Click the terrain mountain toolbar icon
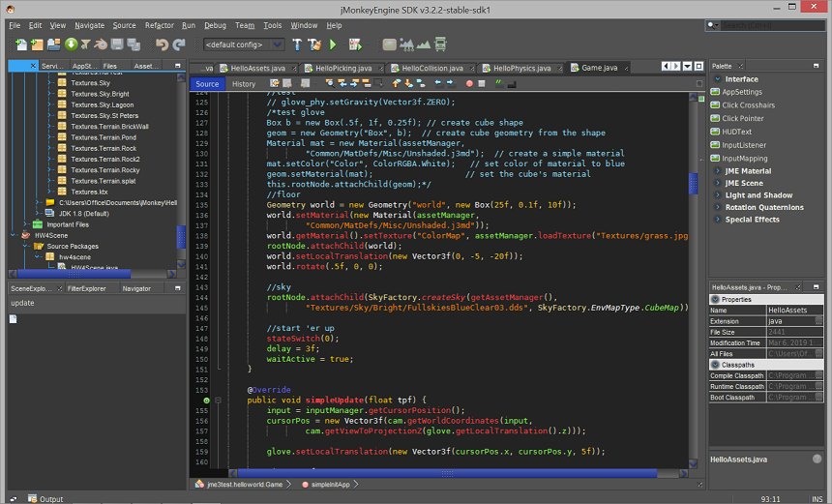 (x=424, y=44)
